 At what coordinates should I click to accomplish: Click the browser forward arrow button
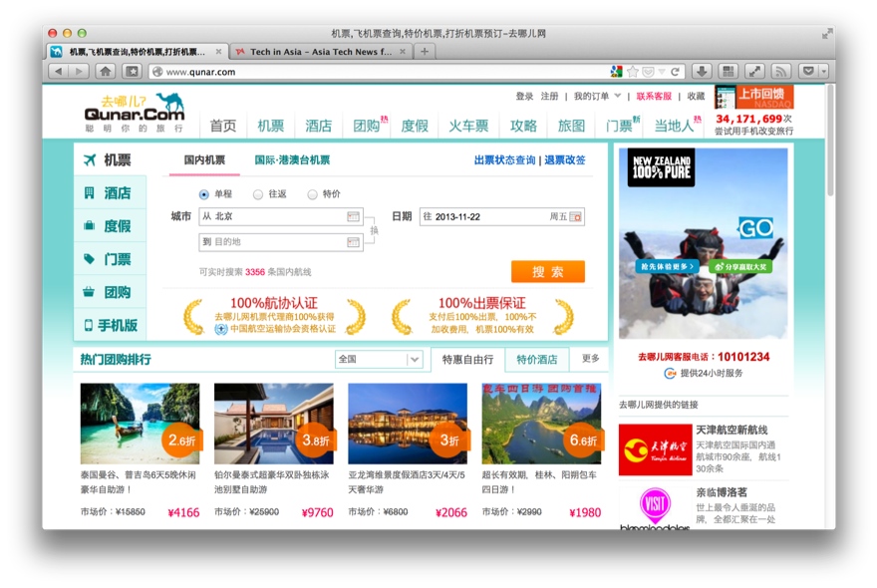click(x=79, y=71)
